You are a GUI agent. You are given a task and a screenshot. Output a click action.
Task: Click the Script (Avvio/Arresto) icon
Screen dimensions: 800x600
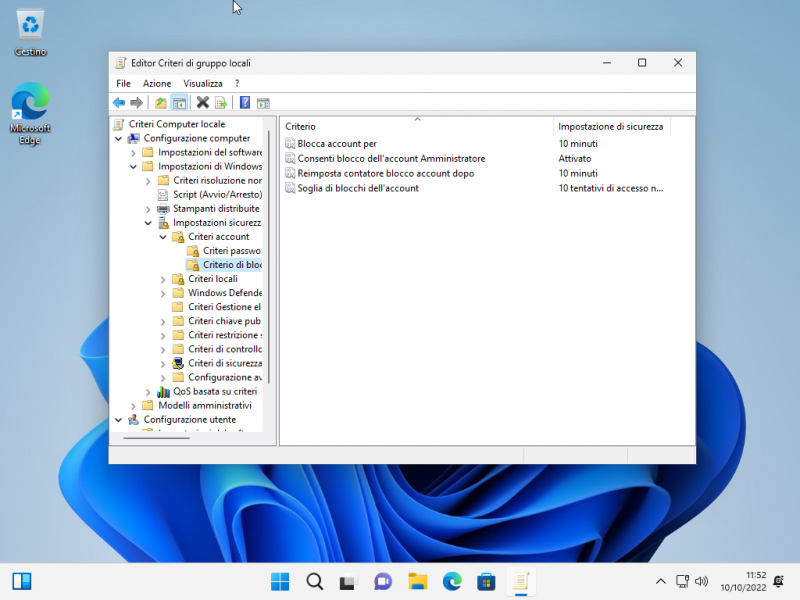(163, 194)
